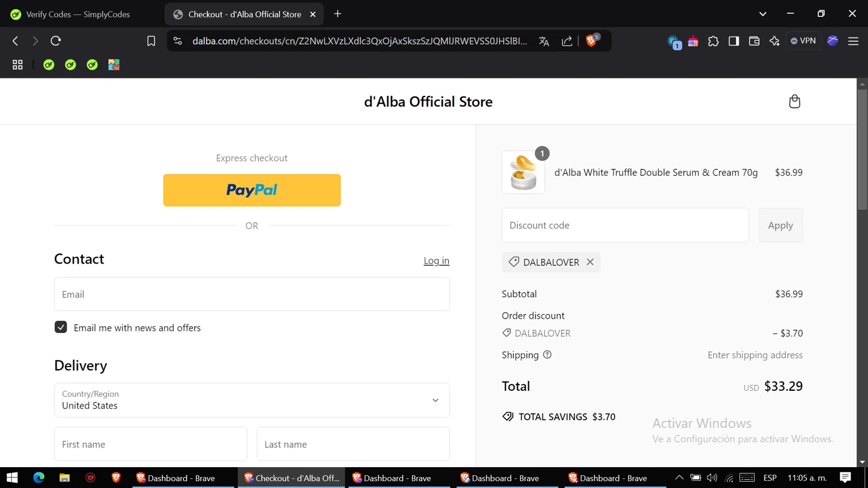
Task: Open the apps grid bookmark icon
Action: (x=17, y=65)
